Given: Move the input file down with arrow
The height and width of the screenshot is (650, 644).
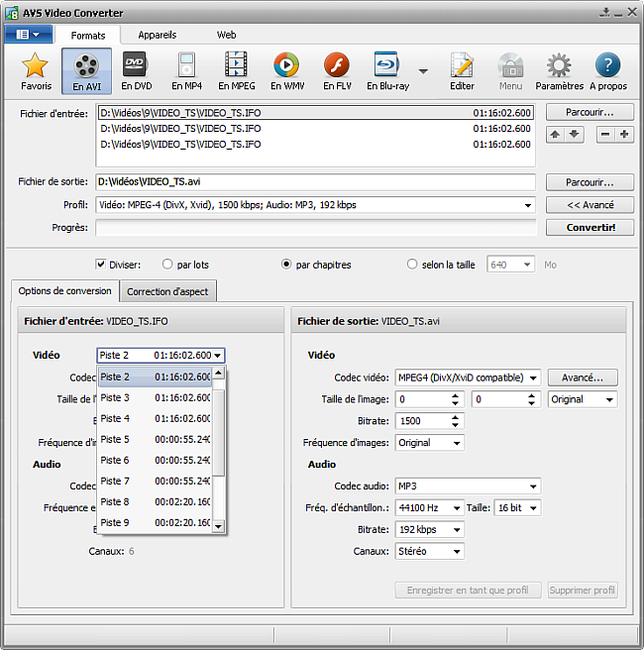Looking at the screenshot, I should click(575, 135).
